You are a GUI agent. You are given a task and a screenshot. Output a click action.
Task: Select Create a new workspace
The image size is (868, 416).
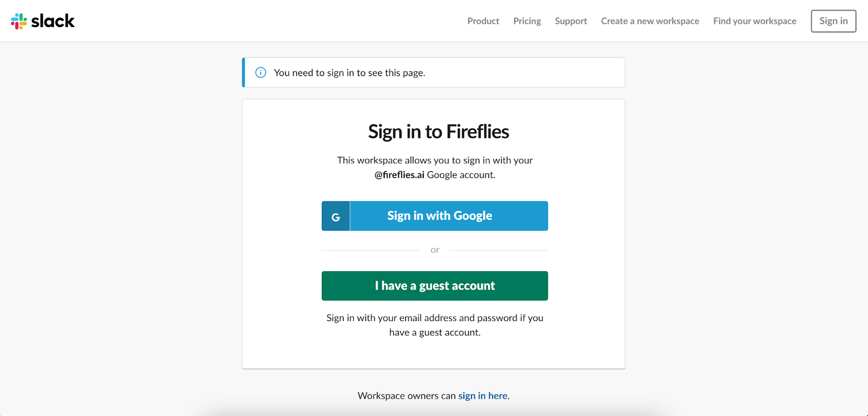tap(650, 21)
